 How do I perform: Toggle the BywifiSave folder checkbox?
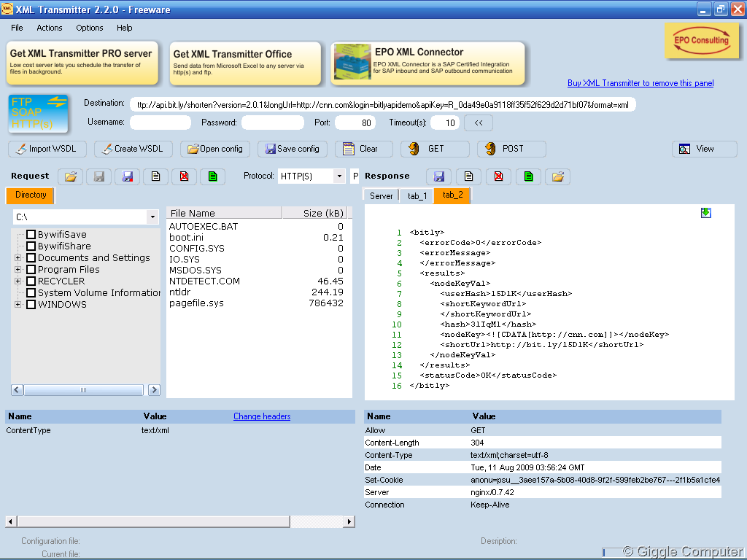(x=31, y=234)
